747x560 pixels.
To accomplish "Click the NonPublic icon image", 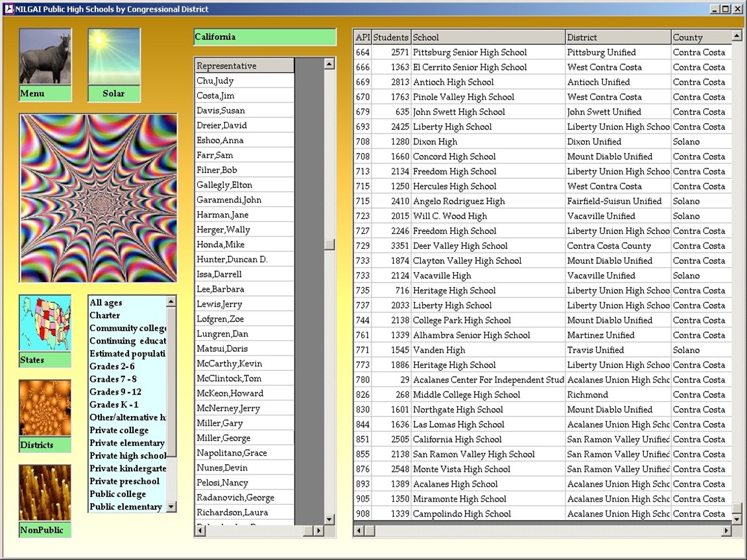I will [45, 493].
